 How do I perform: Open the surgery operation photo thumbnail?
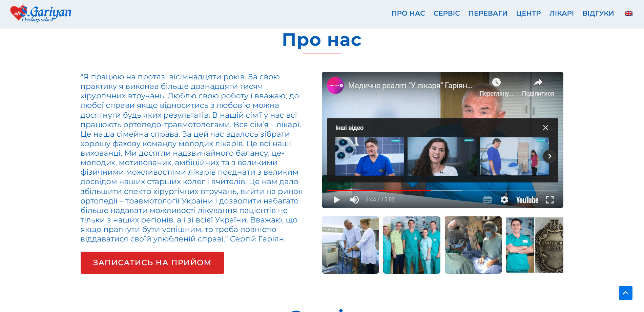[x=473, y=245]
